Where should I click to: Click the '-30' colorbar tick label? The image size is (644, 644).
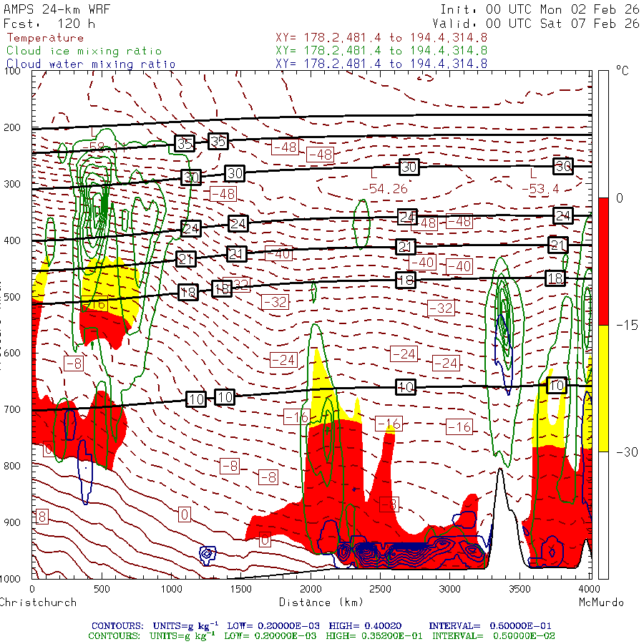(627, 452)
